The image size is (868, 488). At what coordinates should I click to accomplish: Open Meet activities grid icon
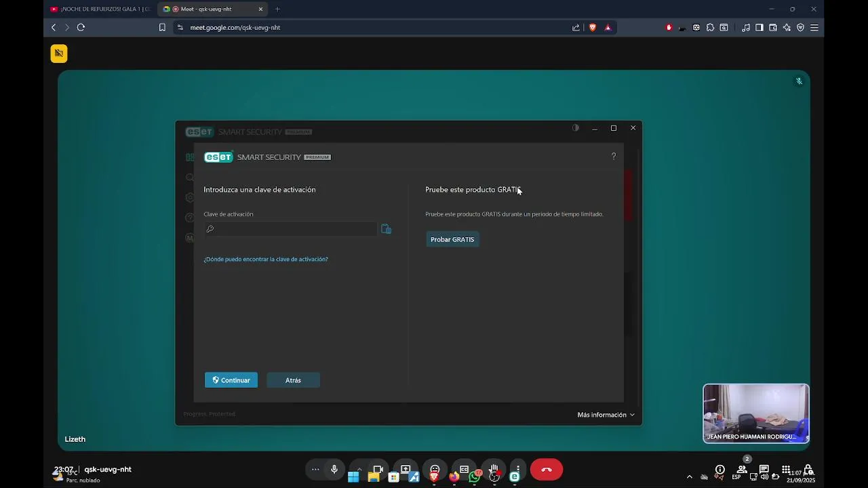point(786,469)
